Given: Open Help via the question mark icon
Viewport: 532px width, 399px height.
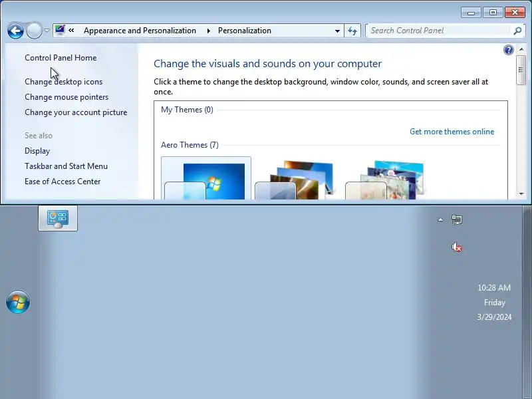Looking at the screenshot, I should (508, 51).
